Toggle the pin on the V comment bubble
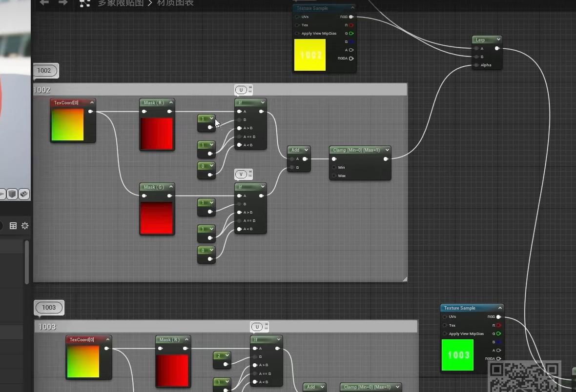This screenshot has height=392, width=576. (250, 172)
